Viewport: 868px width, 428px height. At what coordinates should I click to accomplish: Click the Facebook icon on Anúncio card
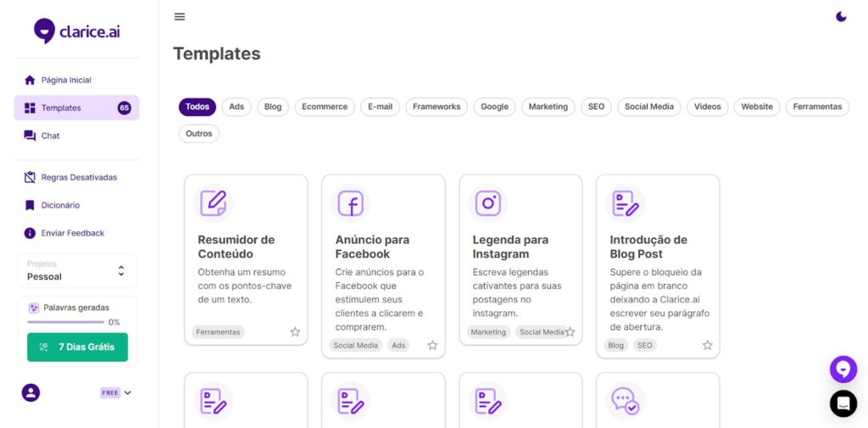(x=350, y=203)
